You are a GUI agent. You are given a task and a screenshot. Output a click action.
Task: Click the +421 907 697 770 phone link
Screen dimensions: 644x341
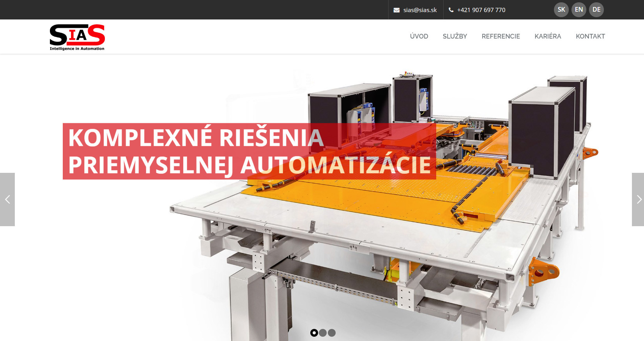481,10
